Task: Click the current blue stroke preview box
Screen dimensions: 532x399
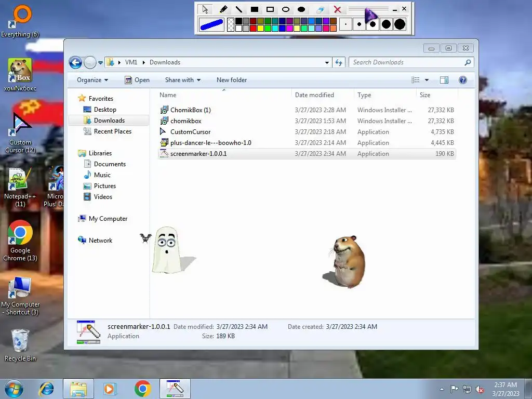Action: 212,24
